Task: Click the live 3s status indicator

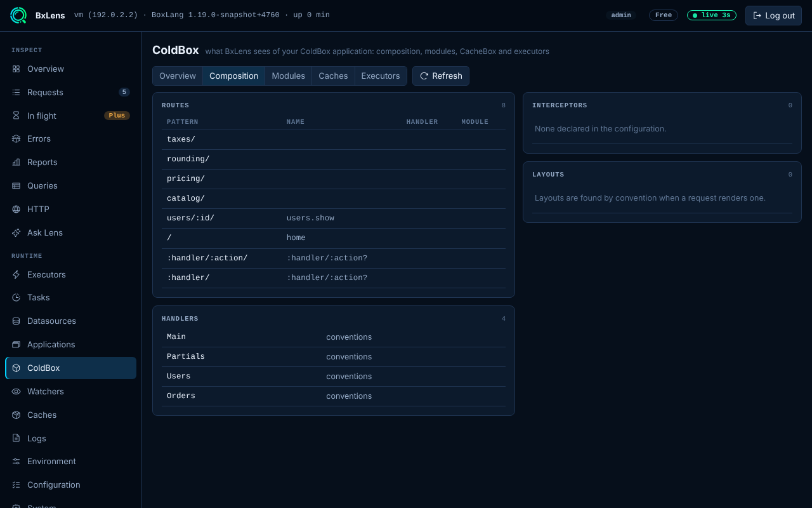Action: point(712,15)
